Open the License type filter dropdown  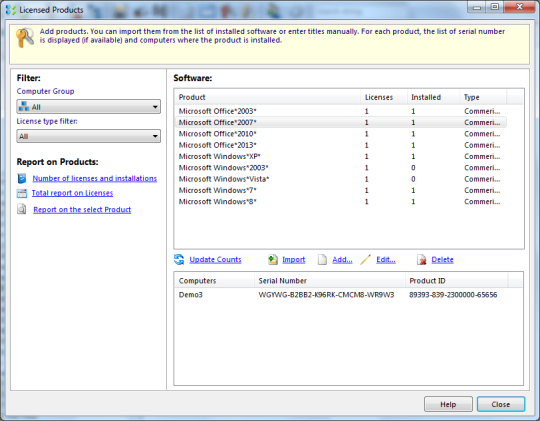pyautogui.click(x=89, y=136)
